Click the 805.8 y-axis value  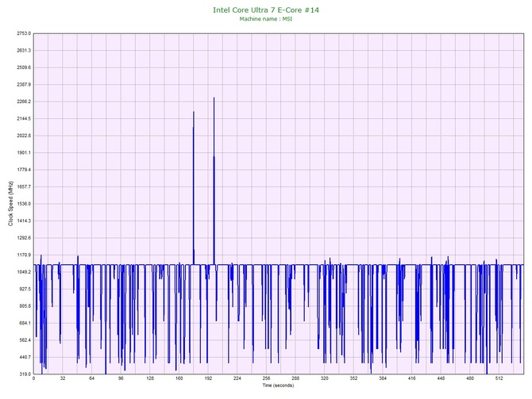[x=25, y=305]
